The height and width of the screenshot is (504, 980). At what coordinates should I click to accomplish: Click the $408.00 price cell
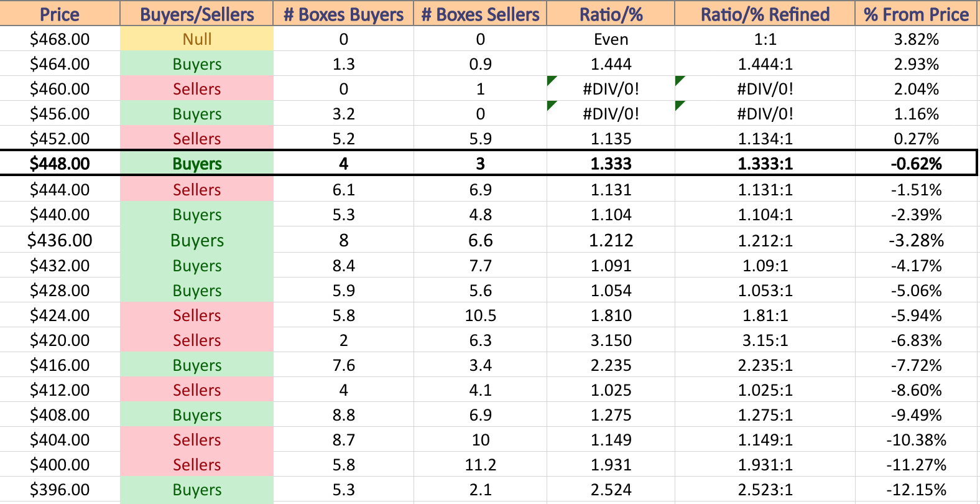click(x=60, y=415)
